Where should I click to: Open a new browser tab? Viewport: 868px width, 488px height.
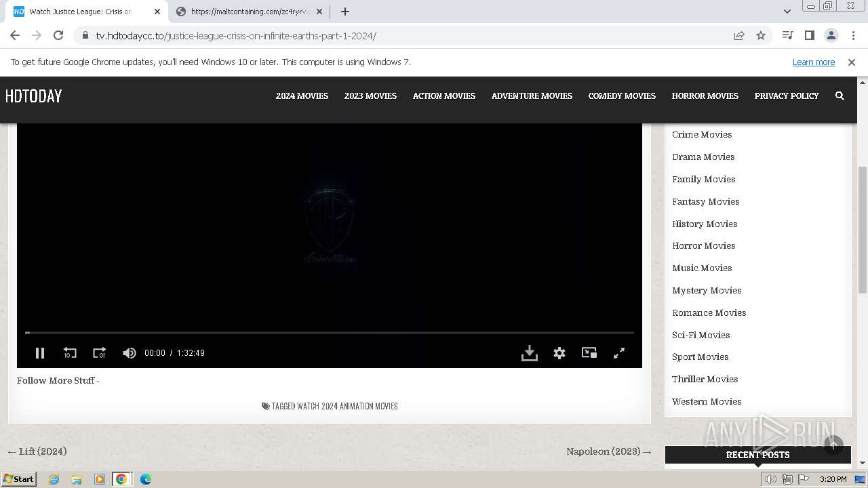click(345, 12)
